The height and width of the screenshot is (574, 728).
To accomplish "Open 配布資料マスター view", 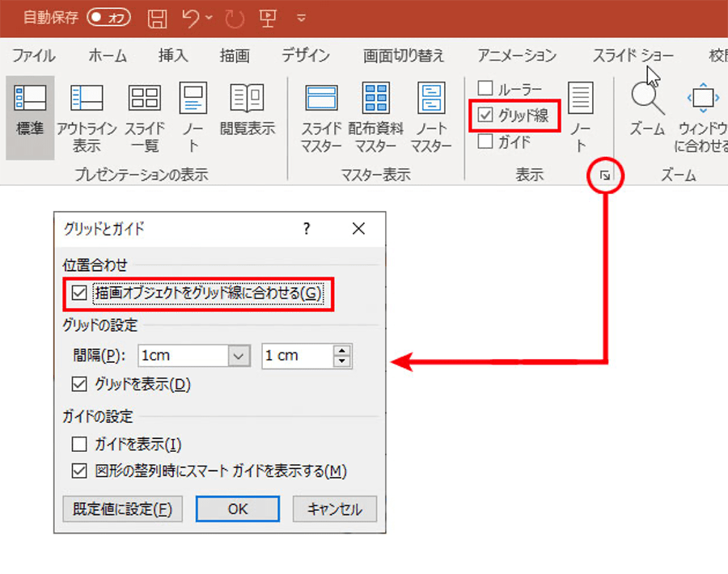I will tap(375, 118).
